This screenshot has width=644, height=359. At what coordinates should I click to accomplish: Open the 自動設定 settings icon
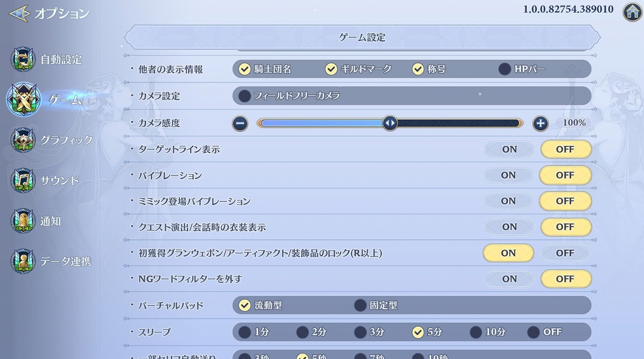click(23, 59)
